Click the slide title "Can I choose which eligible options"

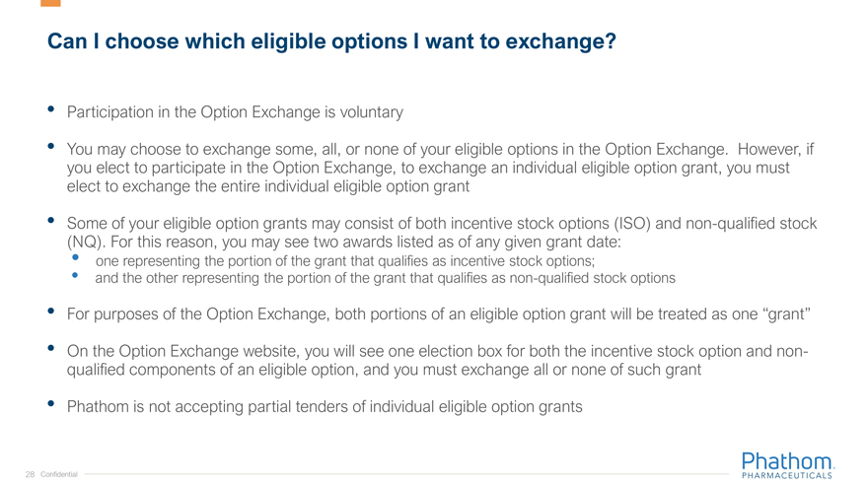331,42
